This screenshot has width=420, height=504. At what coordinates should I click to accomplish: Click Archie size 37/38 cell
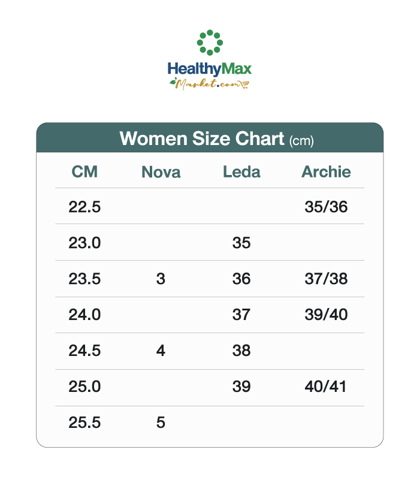tap(326, 279)
